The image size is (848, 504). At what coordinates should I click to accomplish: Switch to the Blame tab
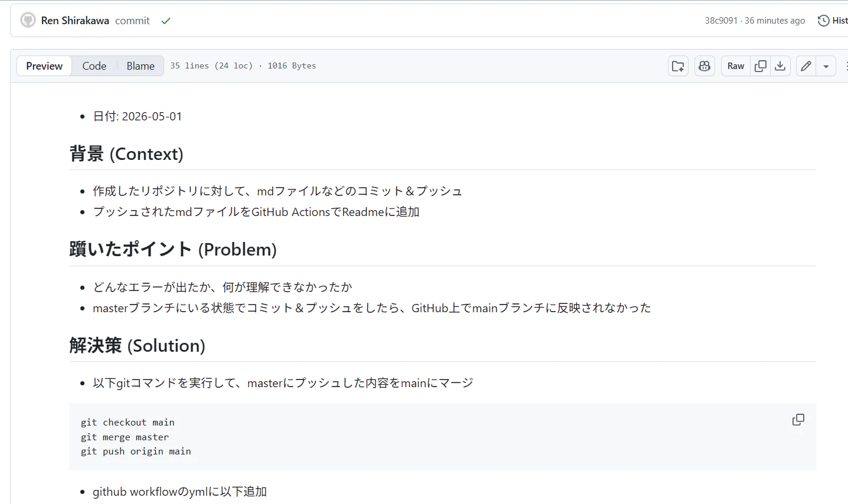(x=141, y=66)
